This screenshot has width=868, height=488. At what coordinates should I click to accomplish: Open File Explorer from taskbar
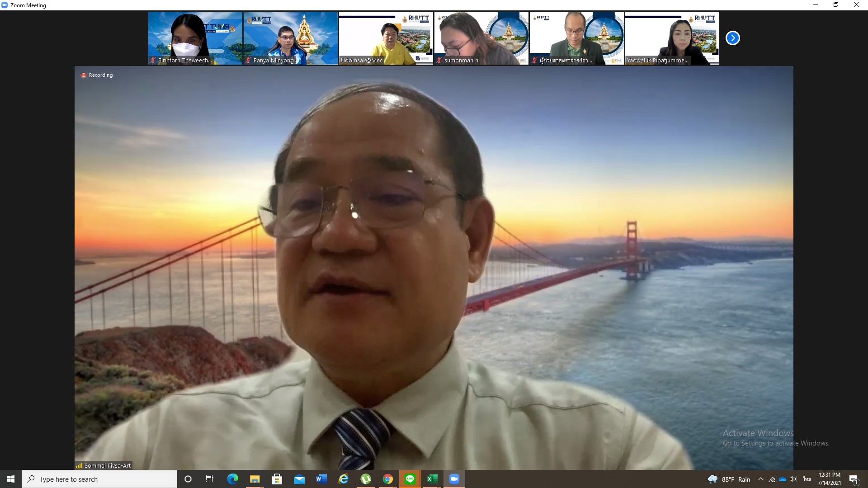point(255,479)
